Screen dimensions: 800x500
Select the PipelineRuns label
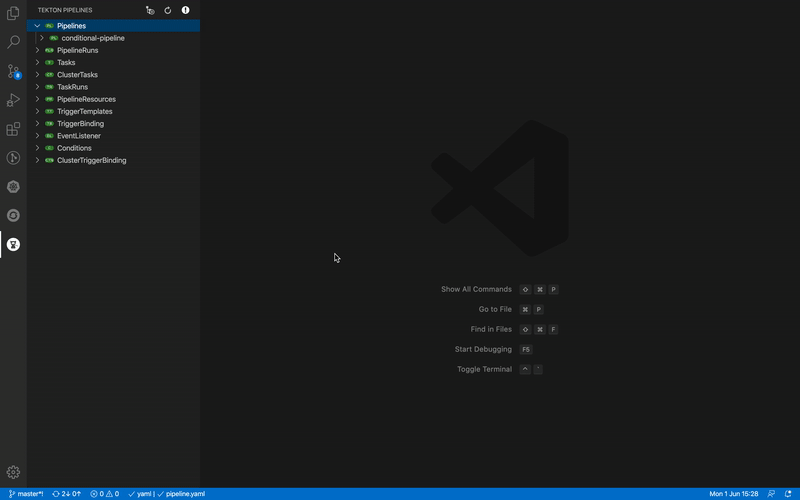coord(78,50)
